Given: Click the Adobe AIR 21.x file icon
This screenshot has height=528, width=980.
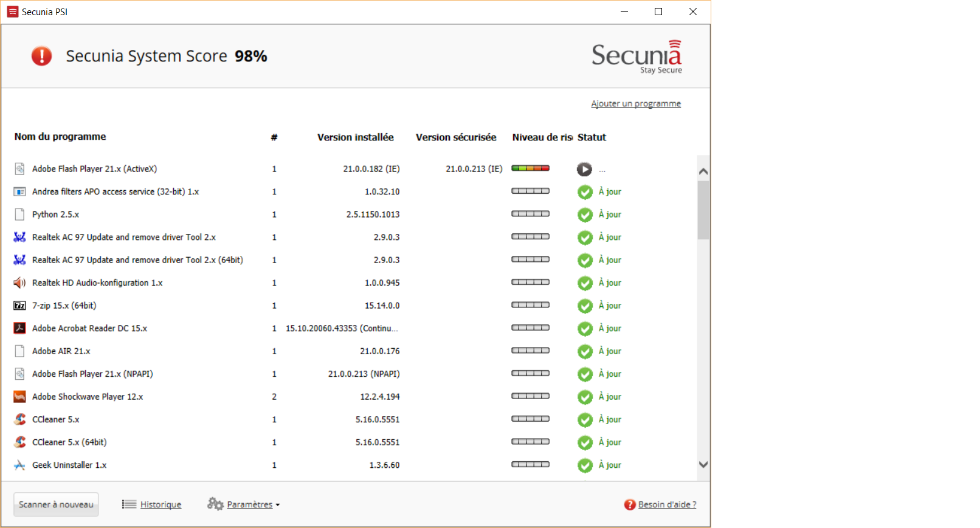Looking at the screenshot, I should 19,351.
